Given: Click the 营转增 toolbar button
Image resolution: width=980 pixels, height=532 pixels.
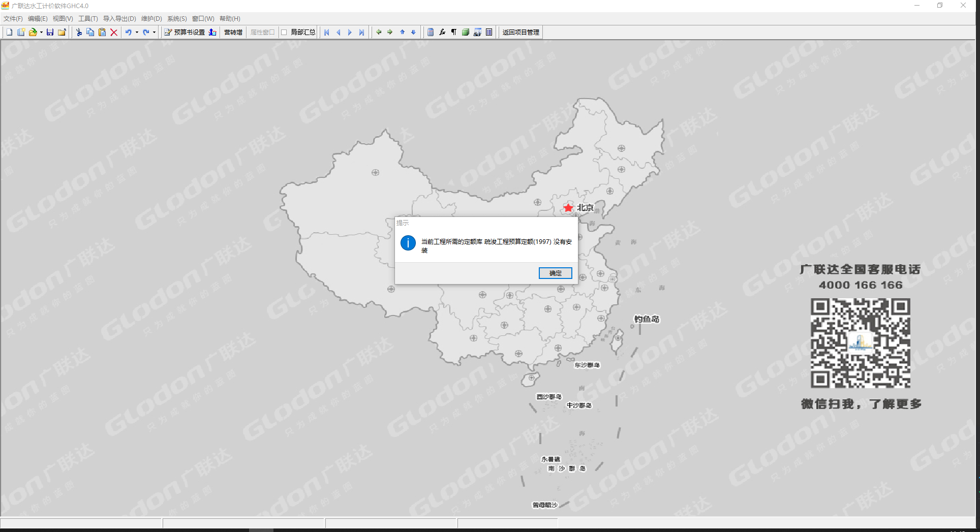Looking at the screenshot, I should [x=233, y=32].
